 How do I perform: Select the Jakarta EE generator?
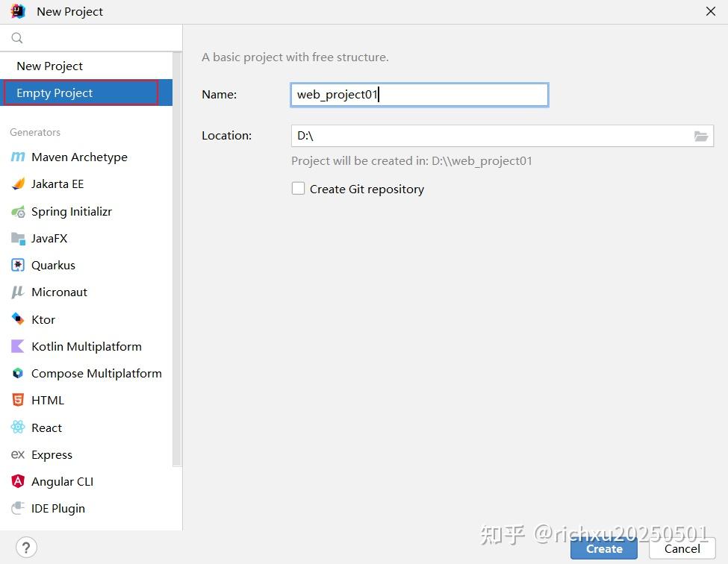tap(57, 184)
